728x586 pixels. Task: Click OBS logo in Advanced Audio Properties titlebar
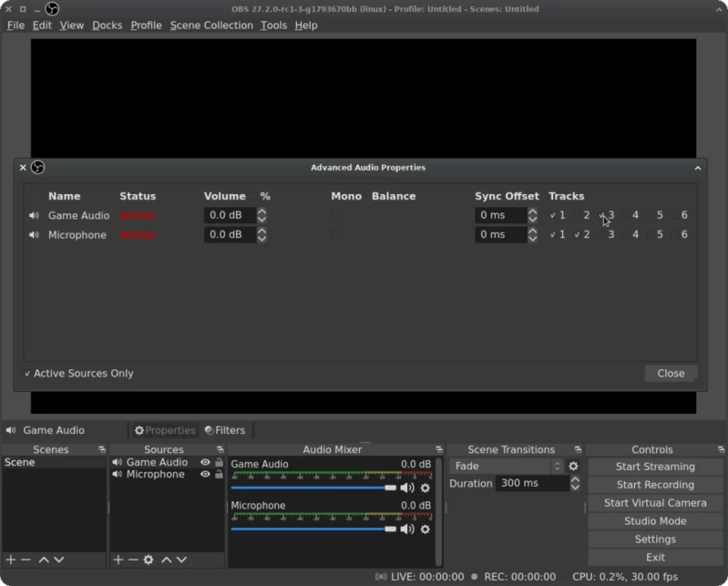(x=37, y=167)
